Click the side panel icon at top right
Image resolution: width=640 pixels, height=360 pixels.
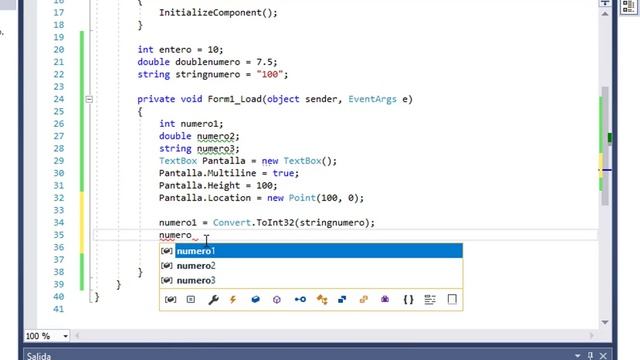click(x=629, y=7)
